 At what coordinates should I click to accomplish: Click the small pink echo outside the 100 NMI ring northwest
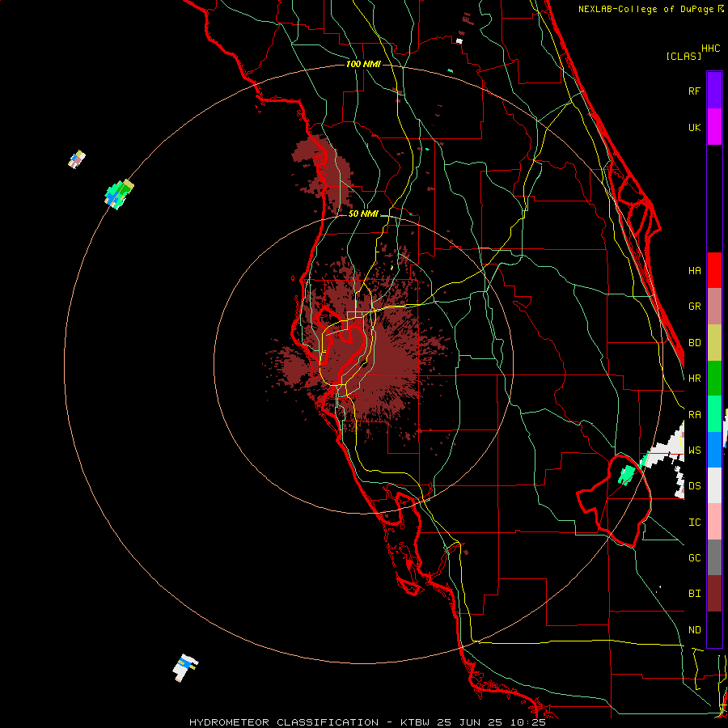77,159
